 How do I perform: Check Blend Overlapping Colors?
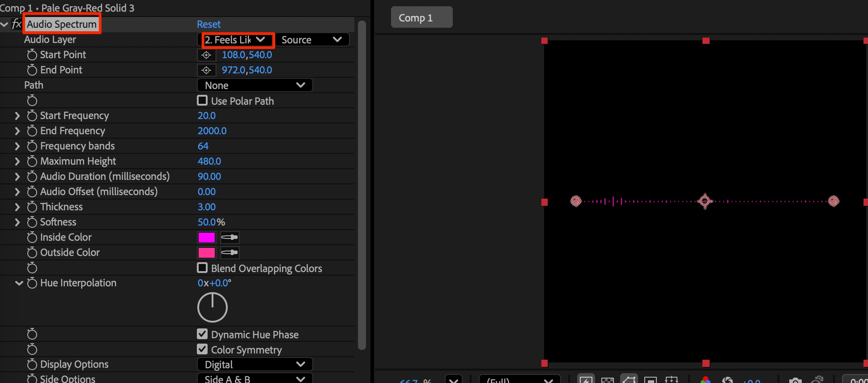[202, 268]
